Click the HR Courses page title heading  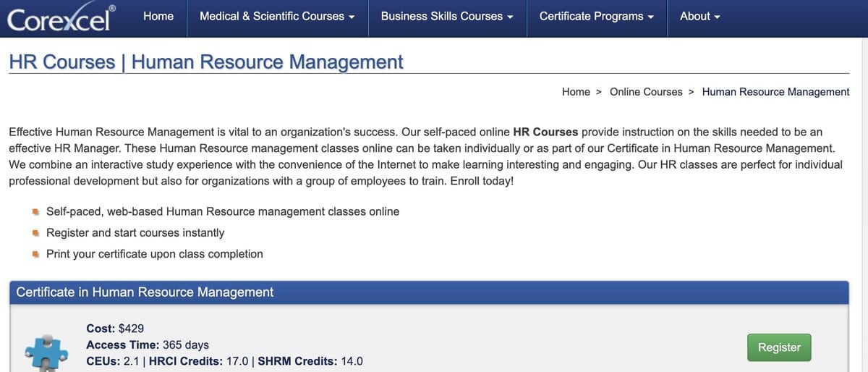(205, 62)
